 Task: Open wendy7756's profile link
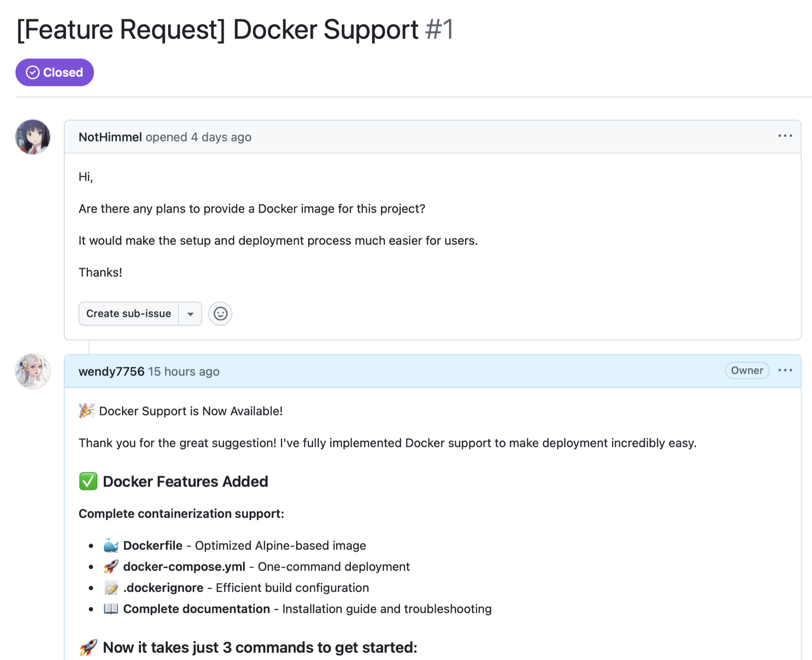coord(111,371)
